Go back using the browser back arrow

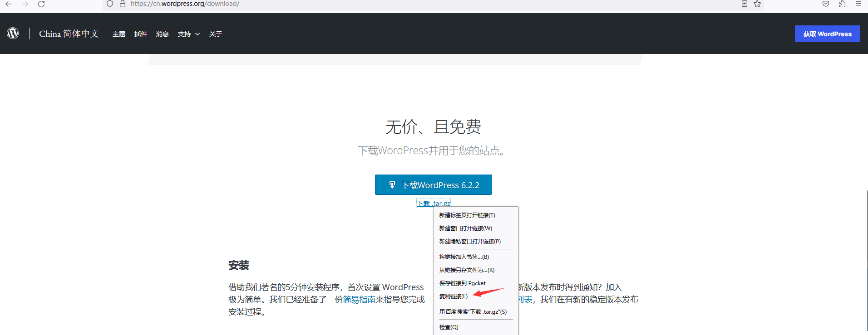9,4
